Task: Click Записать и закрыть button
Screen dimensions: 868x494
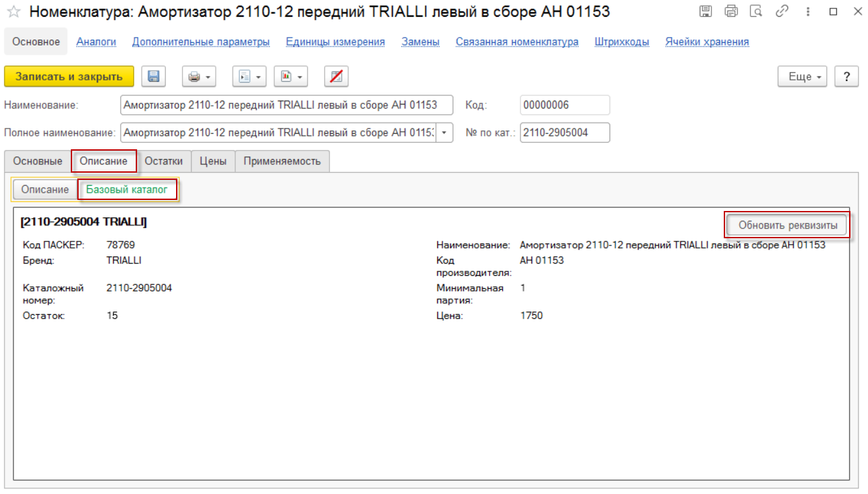Action: [69, 77]
